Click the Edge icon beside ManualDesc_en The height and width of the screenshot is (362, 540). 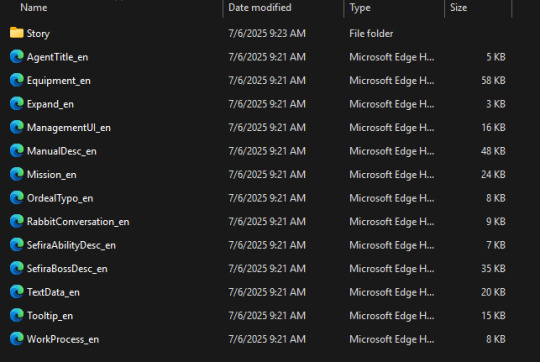pyautogui.click(x=17, y=151)
